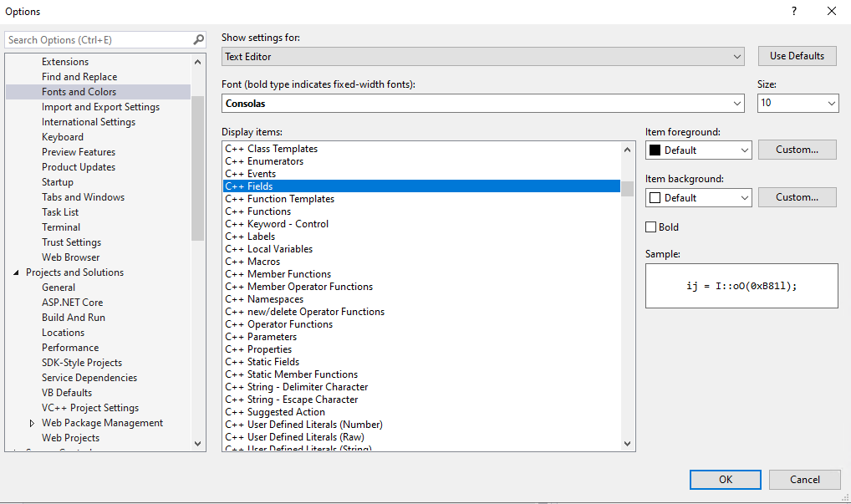
Task: Select C++ Events display item
Action: click(421, 174)
